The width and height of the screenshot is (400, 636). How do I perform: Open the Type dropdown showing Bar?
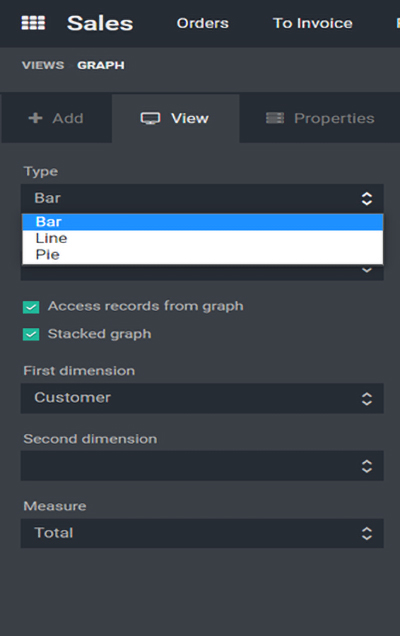[x=202, y=198]
